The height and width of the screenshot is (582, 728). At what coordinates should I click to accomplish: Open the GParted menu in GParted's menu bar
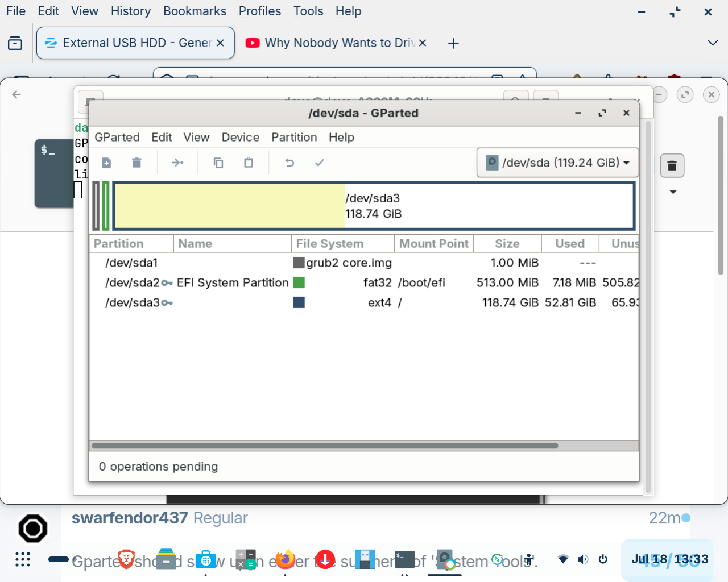coord(117,137)
